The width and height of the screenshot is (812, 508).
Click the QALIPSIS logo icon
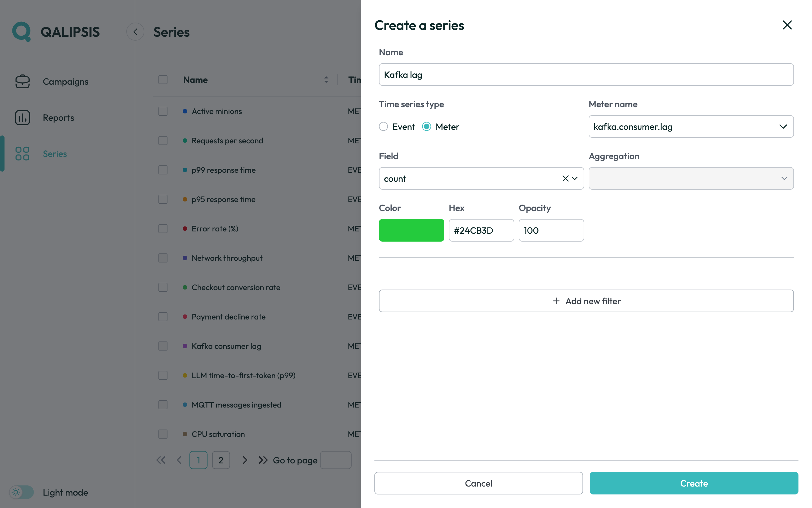click(21, 32)
